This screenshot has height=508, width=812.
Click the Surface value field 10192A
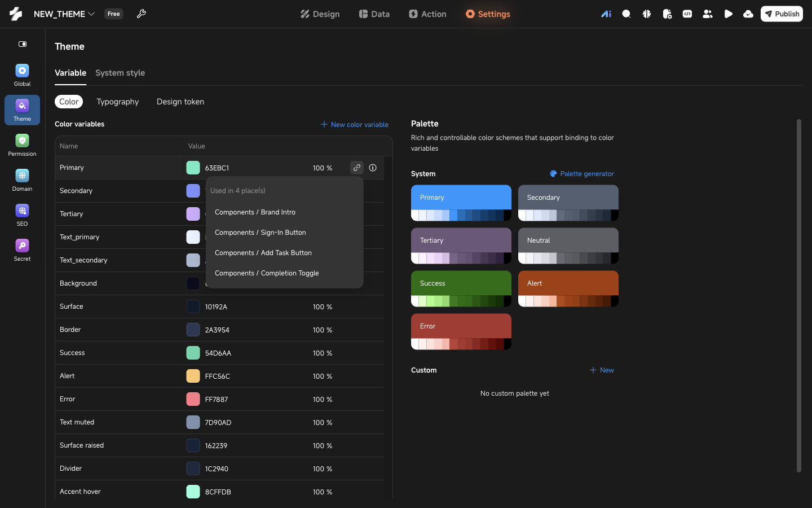click(x=216, y=307)
